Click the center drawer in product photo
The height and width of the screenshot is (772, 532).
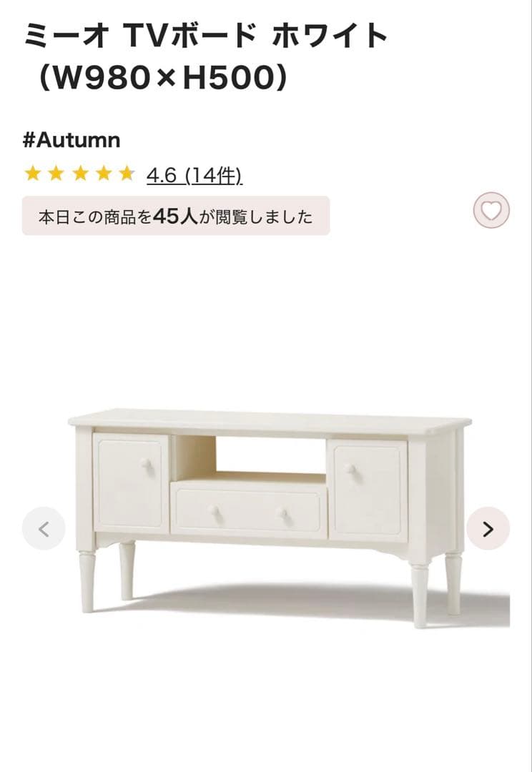(x=249, y=510)
